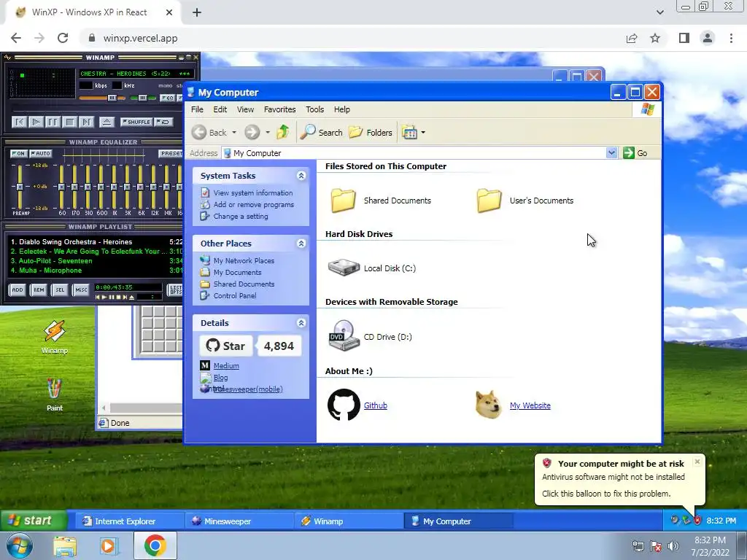Click the GitHub Star button
The height and width of the screenshot is (560, 747).
[x=226, y=346]
